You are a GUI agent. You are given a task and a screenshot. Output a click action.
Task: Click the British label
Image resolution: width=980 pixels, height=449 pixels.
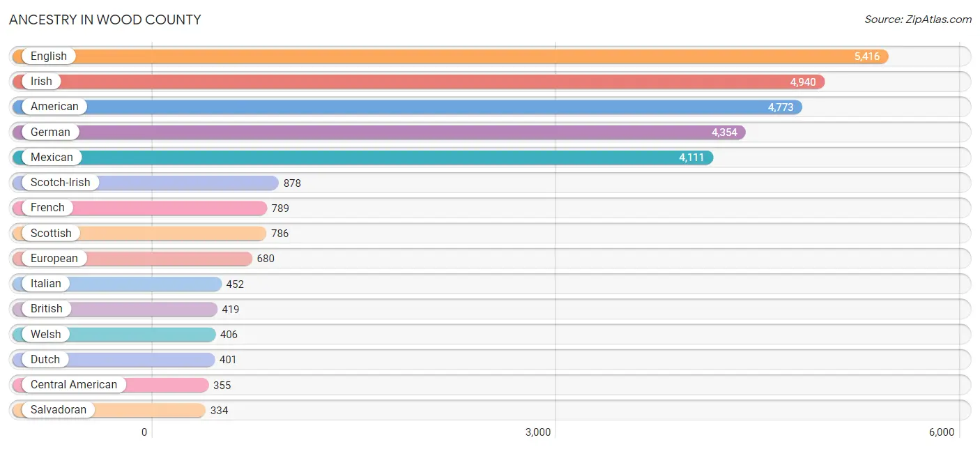(47, 309)
